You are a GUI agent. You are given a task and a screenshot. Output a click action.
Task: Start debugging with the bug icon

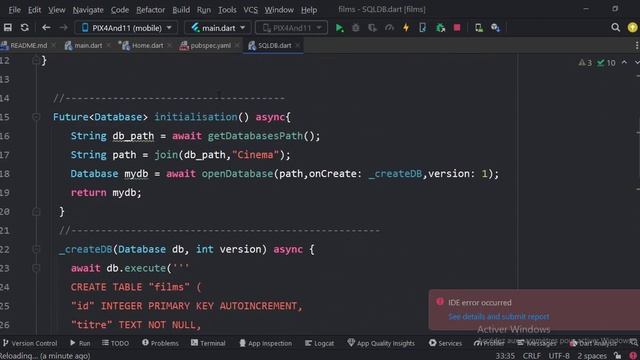click(356, 28)
